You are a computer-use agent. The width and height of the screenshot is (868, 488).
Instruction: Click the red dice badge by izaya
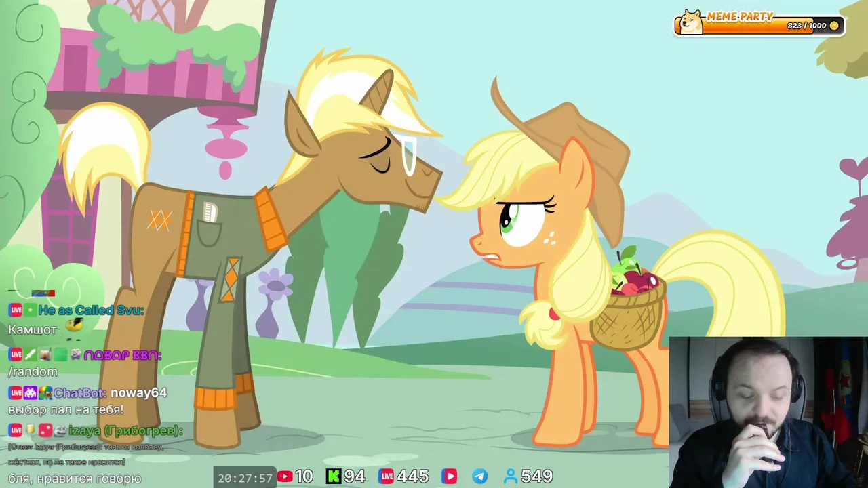[45, 430]
